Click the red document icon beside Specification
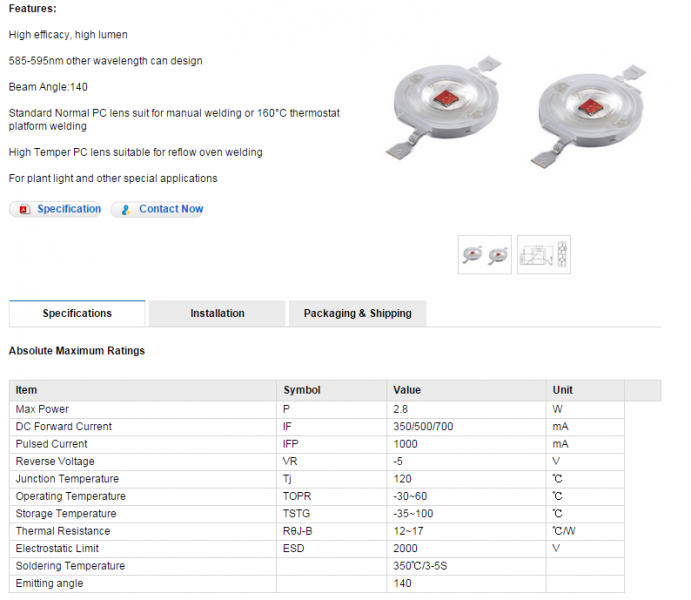The width and height of the screenshot is (691, 600). coord(23,210)
